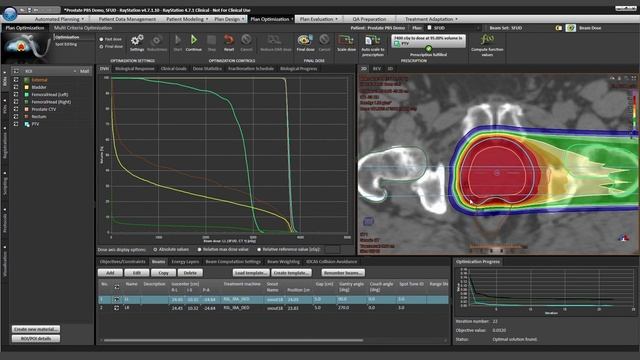Viewport: 640px width, 360px height.
Task: Select Relative reference value option
Action: [x=259, y=249]
